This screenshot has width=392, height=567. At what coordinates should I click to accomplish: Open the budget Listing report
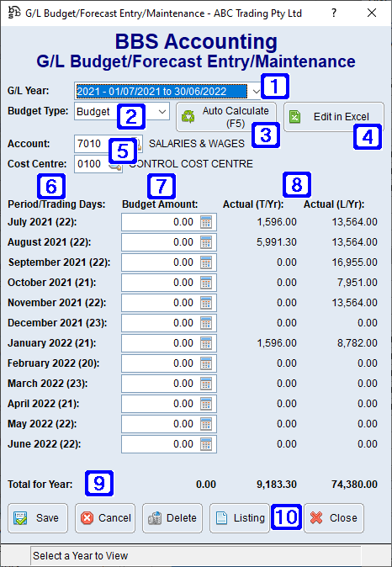(240, 518)
